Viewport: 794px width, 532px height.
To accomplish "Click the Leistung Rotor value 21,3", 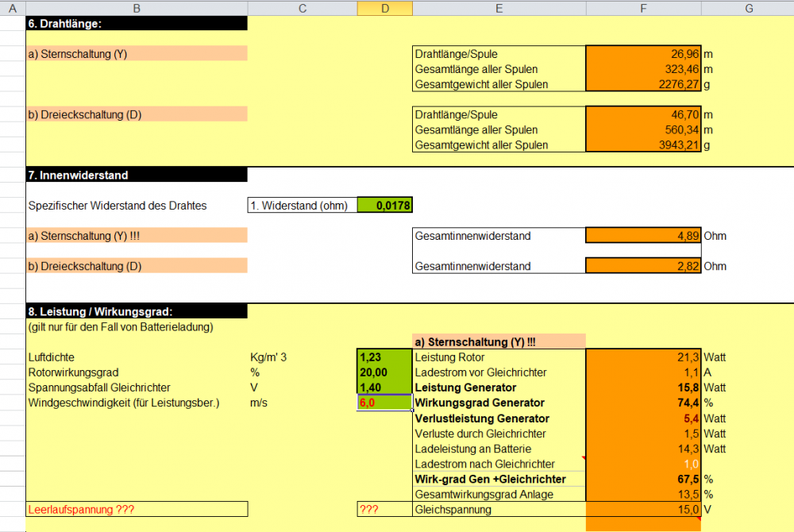I will pos(643,357).
